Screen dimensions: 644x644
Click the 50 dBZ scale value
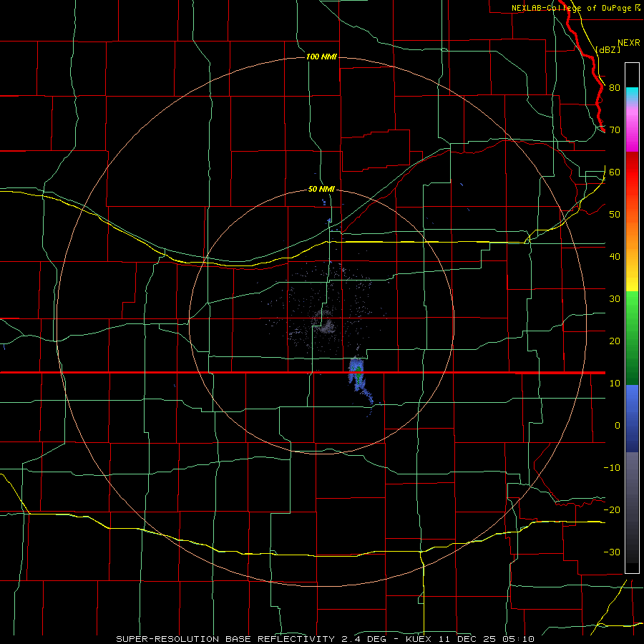coord(615,215)
